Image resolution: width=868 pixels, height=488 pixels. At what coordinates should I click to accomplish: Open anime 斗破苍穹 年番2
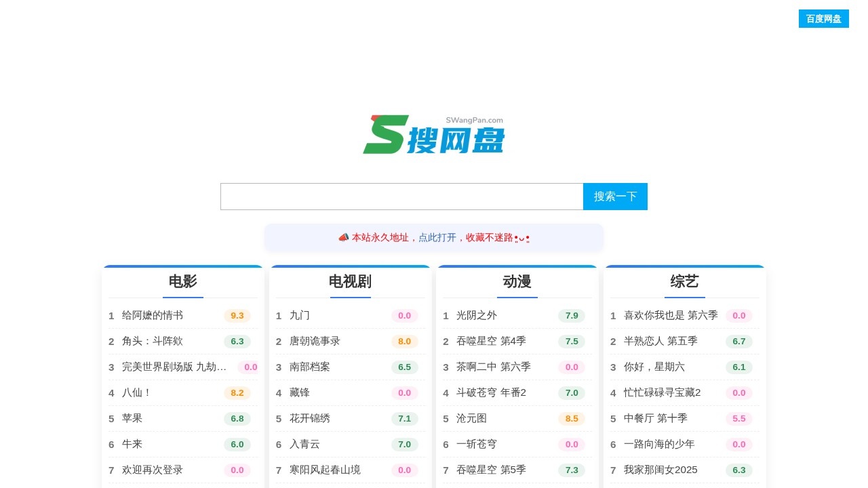tap(491, 392)
